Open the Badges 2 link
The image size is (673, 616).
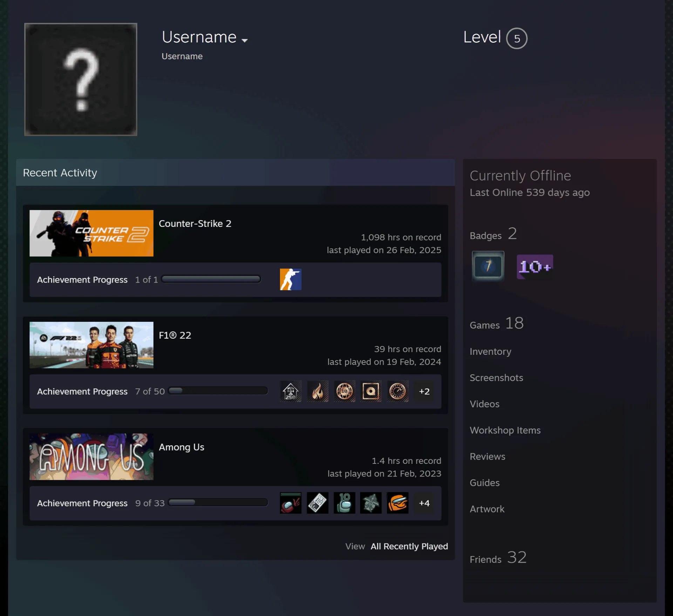coord(493,234)
